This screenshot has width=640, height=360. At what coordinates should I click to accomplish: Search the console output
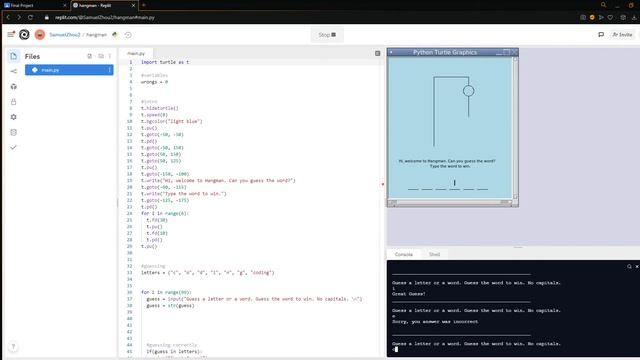(x=629, y=266)
